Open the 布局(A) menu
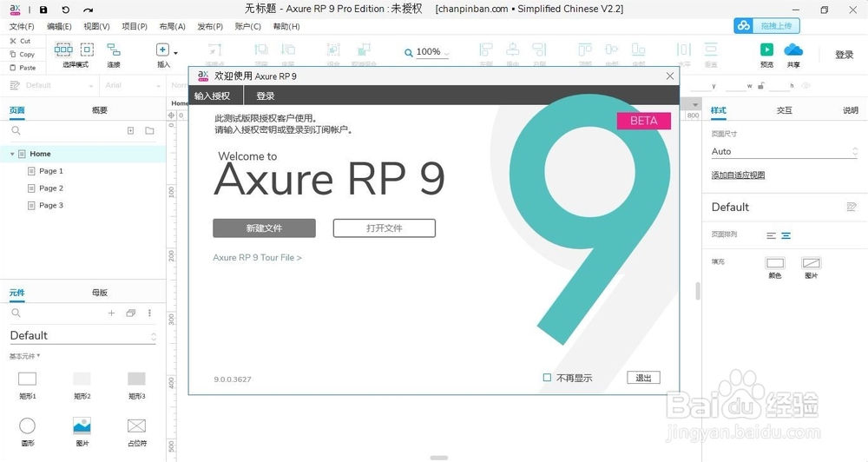The image size is (868, 462). [x=172, y=26]
